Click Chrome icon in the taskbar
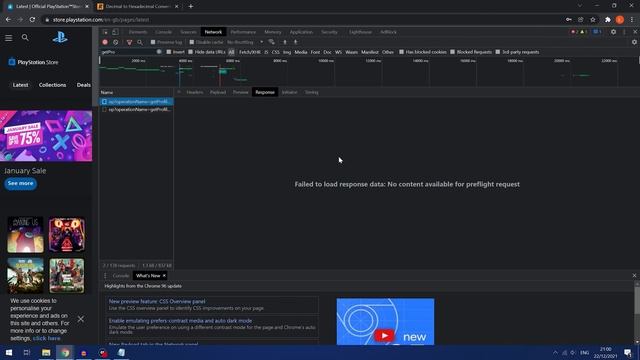 [65, 353]
